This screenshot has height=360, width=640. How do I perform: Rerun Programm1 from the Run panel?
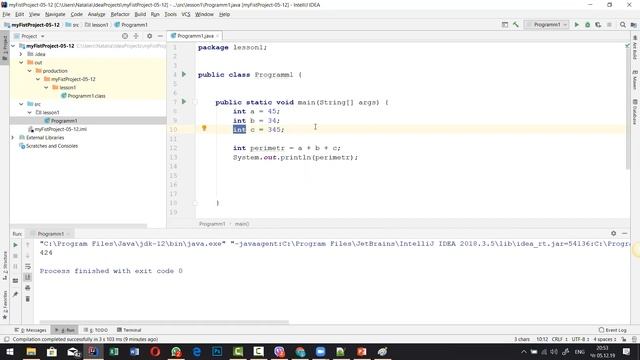point(16,245)
